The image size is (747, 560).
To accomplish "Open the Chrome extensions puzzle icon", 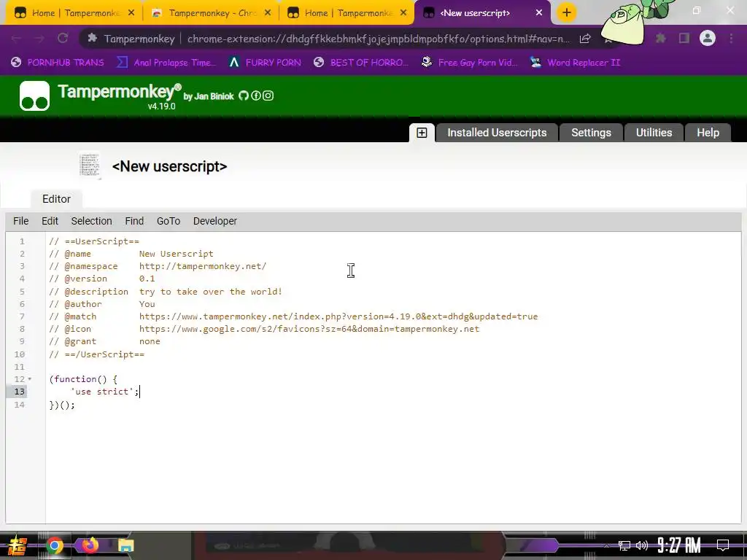I will pos(660,38).
